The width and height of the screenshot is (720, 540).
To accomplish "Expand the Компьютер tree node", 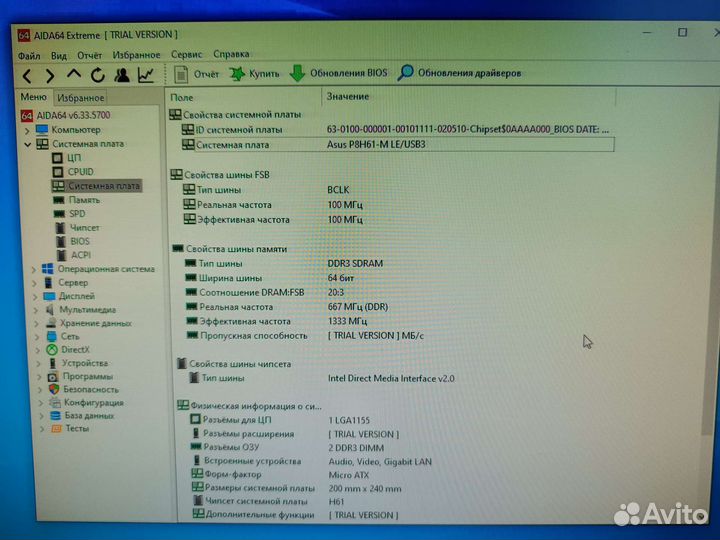I will click(x=27, y=131).
